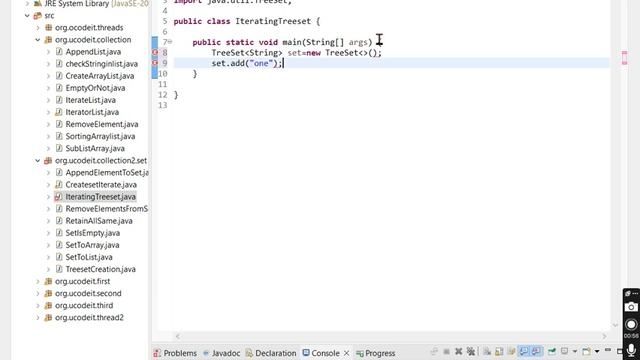Toggle Word Wrap in Console toolbar
This screenshot has height=360, width=640.
point(511,351)
